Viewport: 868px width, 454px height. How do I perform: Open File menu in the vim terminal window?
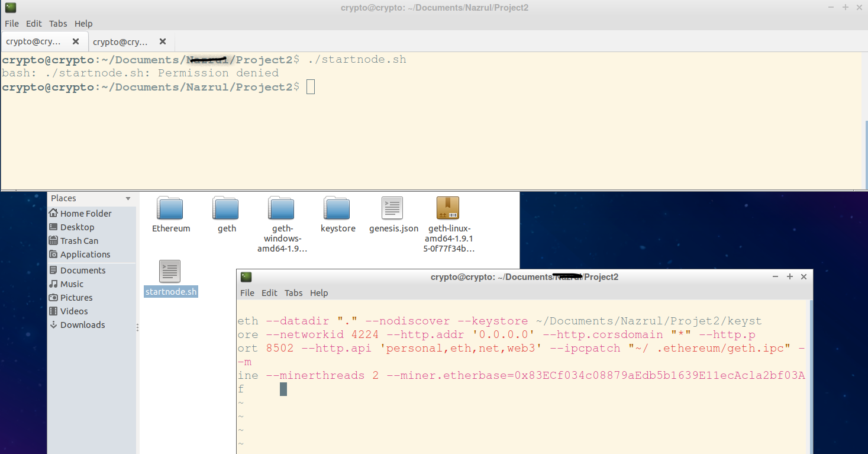(x=247, y=293)
